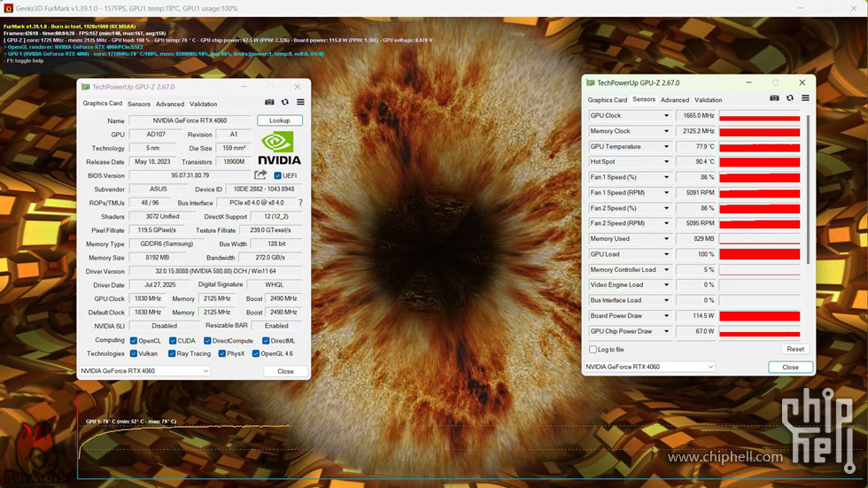This screenshot has width=868, height=488.
Task: Enable the Log to file checkbox
Action: point(593,350)
